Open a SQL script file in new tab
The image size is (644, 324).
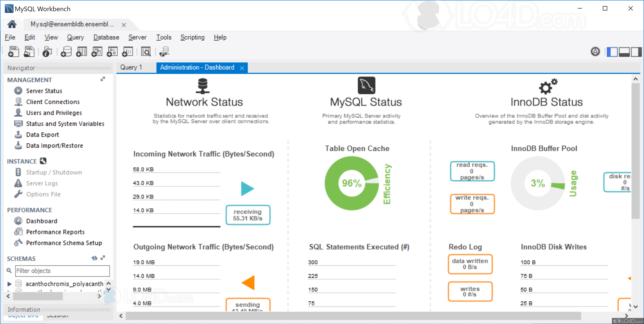tap(29, 51)
